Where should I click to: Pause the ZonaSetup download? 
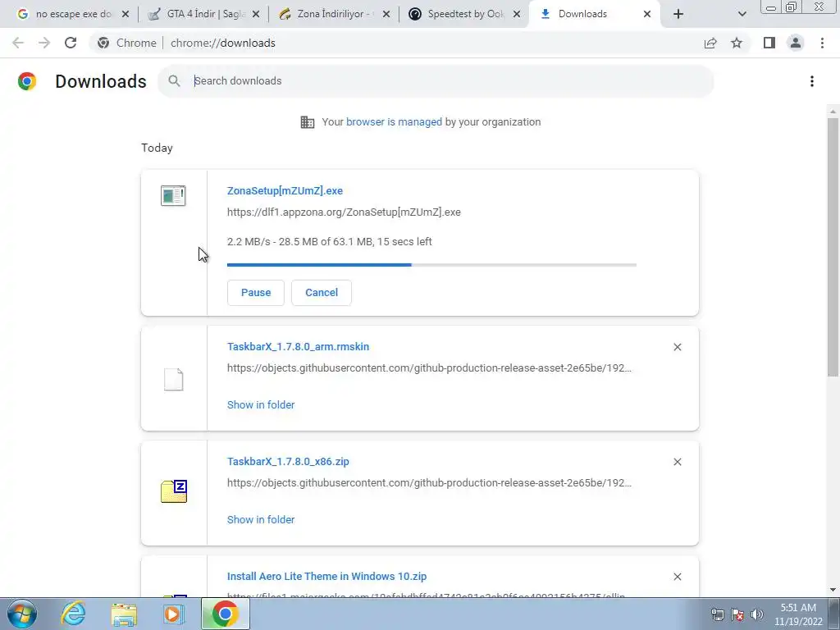pyautogui.click(x=256, y=293)
